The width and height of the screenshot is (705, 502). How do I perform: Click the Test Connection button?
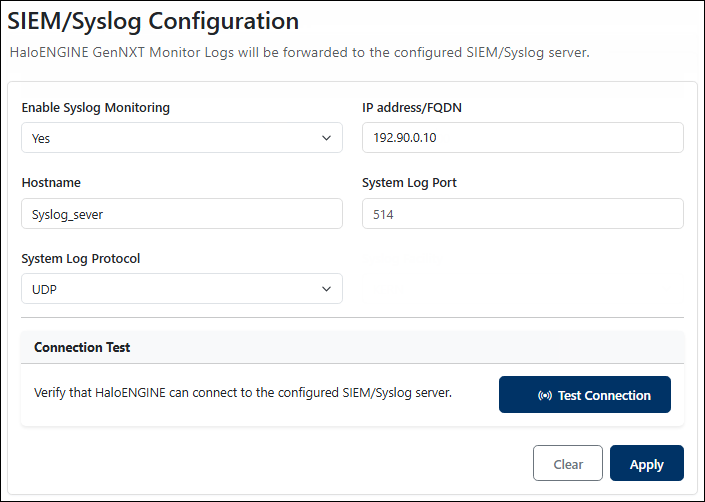pos(585,395)
